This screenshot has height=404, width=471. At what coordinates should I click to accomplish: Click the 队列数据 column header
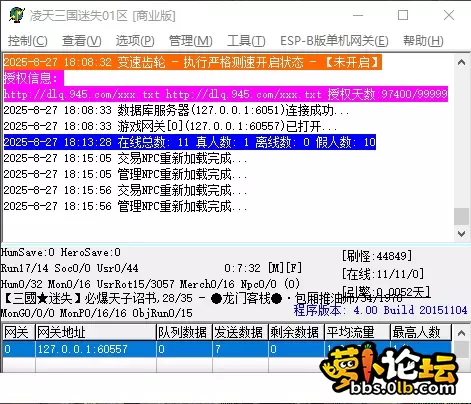click(x=184, y=332)
